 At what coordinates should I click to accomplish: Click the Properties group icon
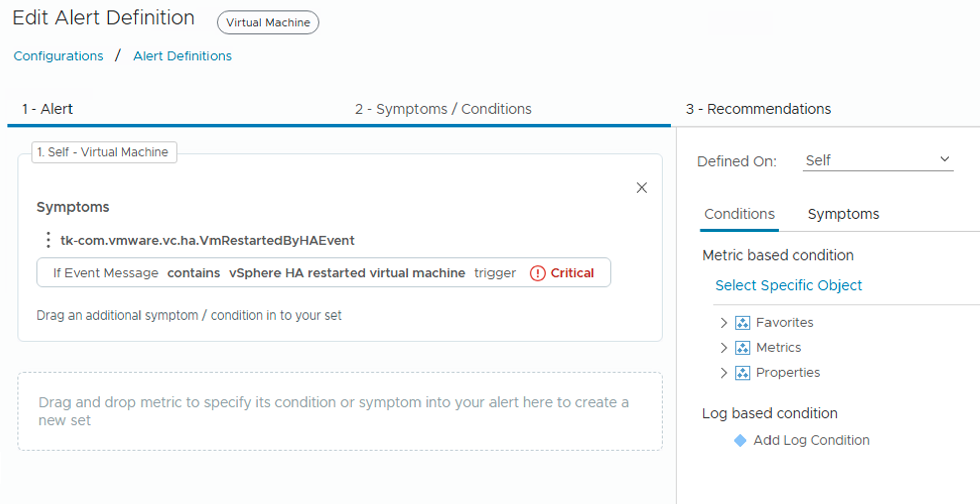point(742,373)
